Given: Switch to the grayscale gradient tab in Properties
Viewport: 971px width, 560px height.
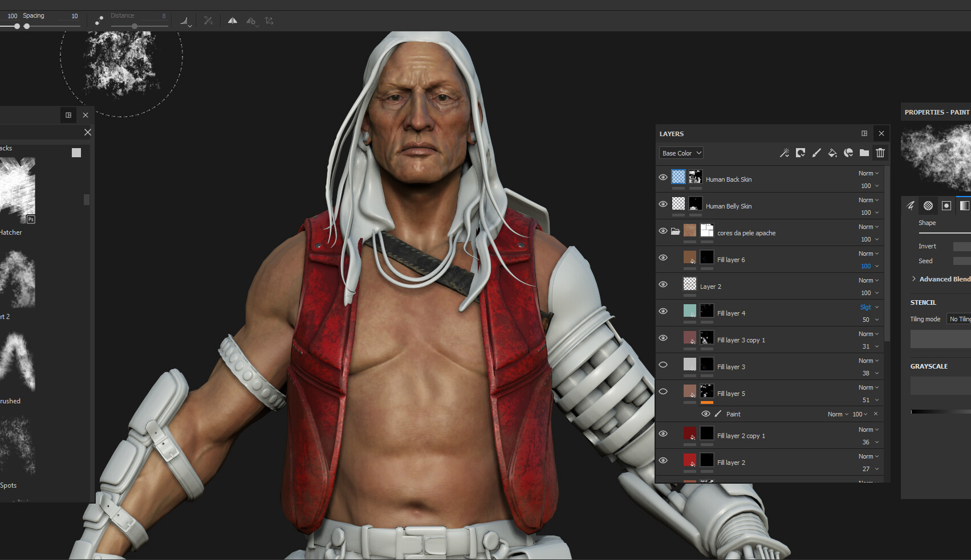Looking at the screenshot, I should [964, 206].
